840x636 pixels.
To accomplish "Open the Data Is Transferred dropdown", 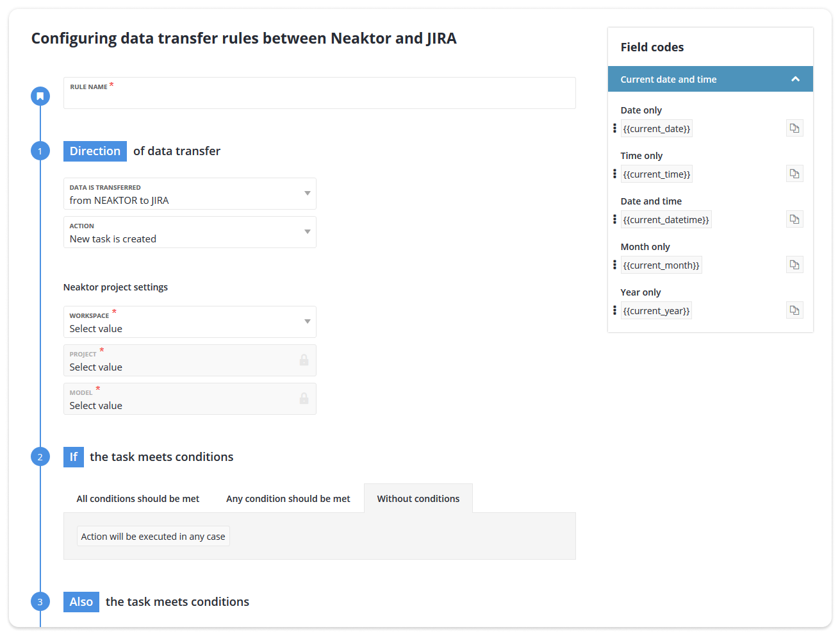I will [x=190, y=194].
